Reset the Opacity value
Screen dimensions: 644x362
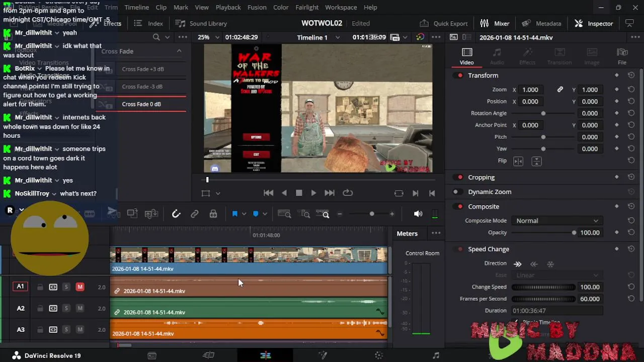(631, 233)
